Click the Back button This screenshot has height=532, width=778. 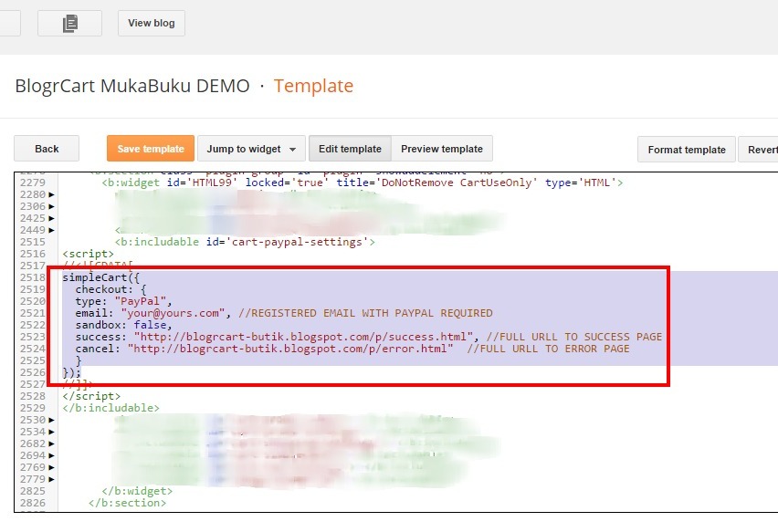pyautogui.click(x=46, y=148)
